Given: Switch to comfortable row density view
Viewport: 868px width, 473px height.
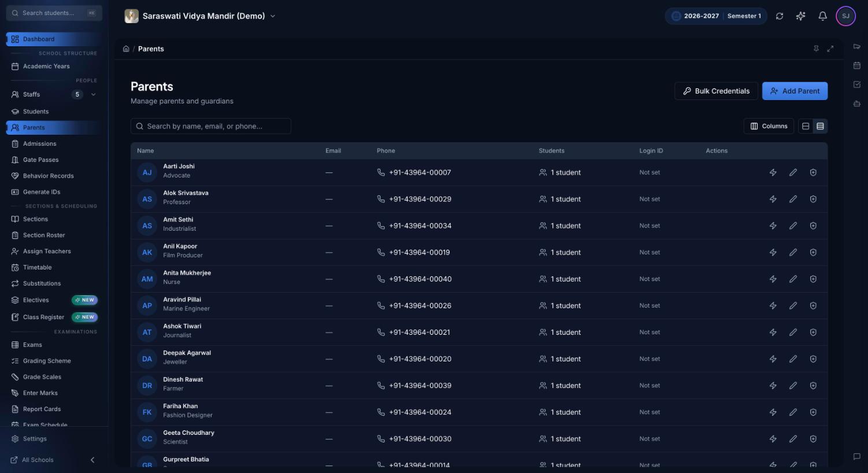Looking at the screenshot, I should pos(806,126).
